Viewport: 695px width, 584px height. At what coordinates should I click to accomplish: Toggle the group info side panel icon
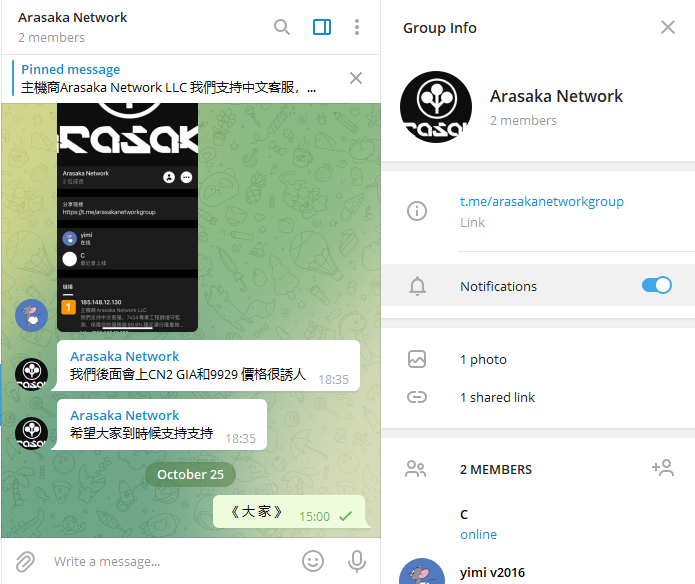(322, 27)
